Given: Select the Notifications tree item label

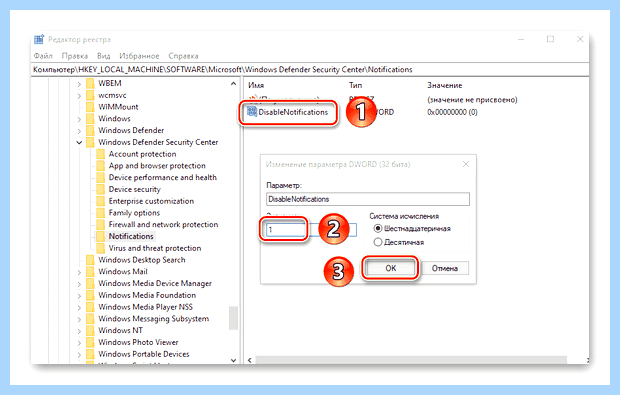Looking at the screenshot, I should pyautogui.click(x=131, y=236).
